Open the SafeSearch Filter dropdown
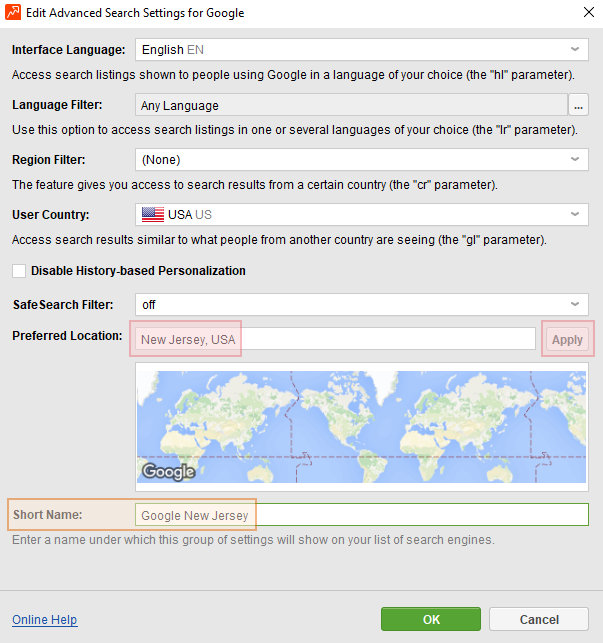 pos(362,305)
